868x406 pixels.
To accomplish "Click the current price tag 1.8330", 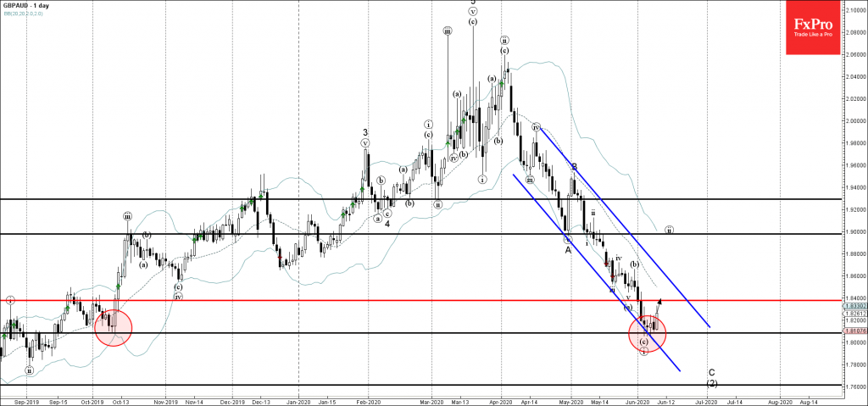I will tap(849, 305).
